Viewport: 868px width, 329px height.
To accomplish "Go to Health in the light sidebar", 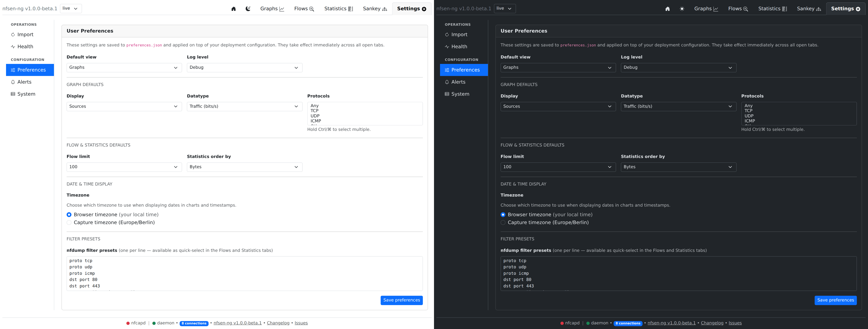I will click(30, 47).
